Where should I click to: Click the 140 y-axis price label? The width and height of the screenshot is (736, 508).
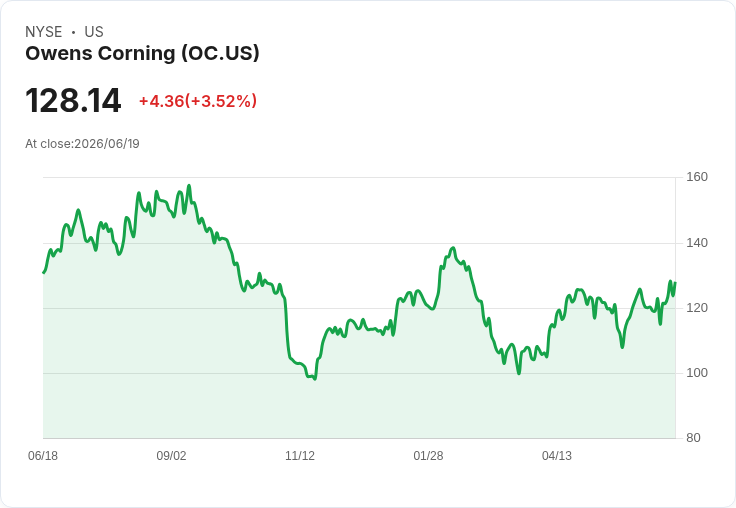click(697, 243)
